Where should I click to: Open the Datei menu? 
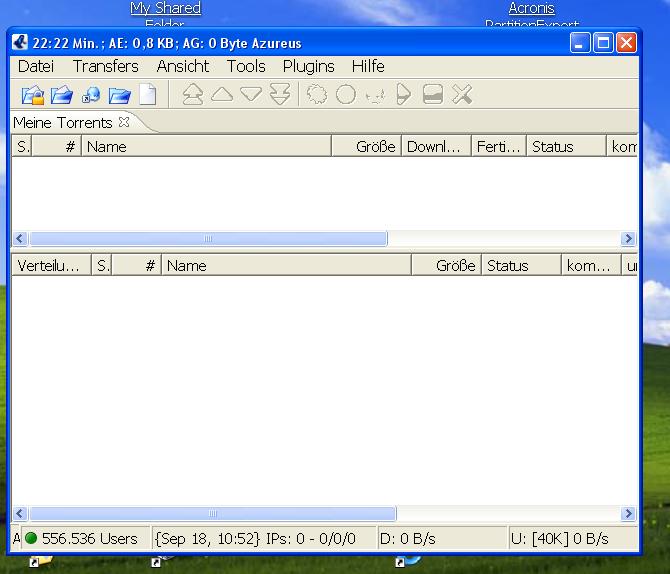(36, 66)
